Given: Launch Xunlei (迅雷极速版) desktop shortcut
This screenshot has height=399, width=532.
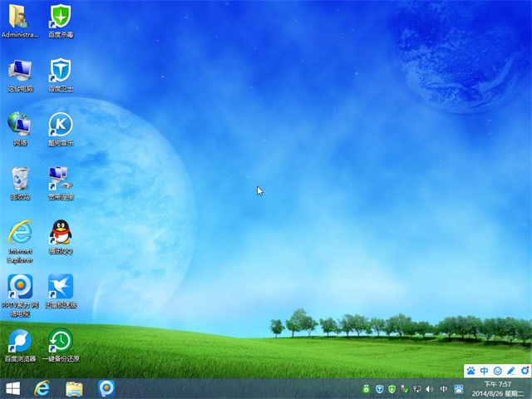Looking at the screenshot, I should 60,287.
